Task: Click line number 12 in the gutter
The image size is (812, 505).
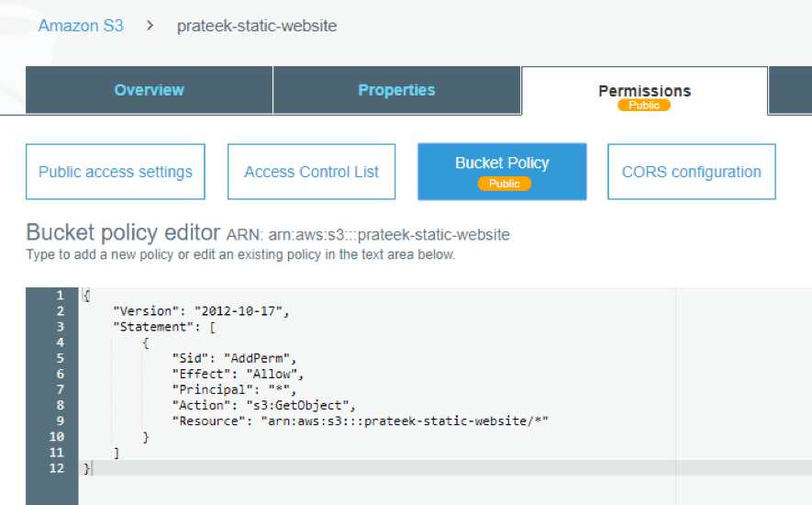Action: [57, 468]
